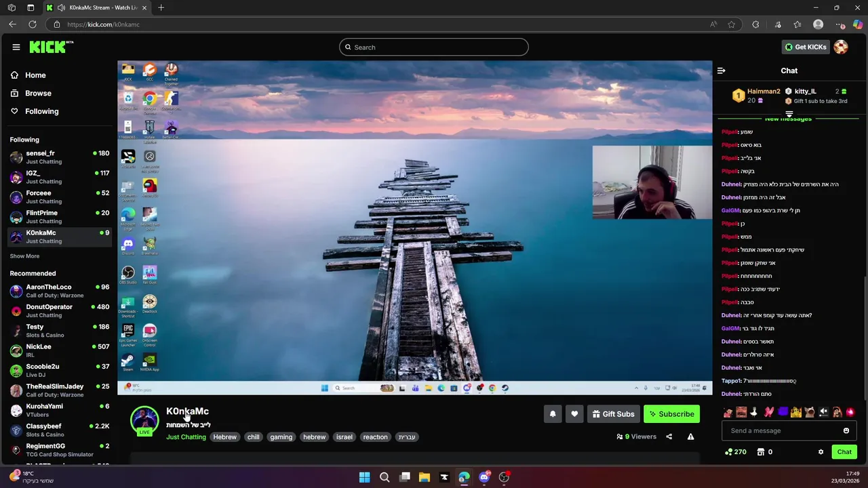Follow channel with the heart icon

click(574, 414)
